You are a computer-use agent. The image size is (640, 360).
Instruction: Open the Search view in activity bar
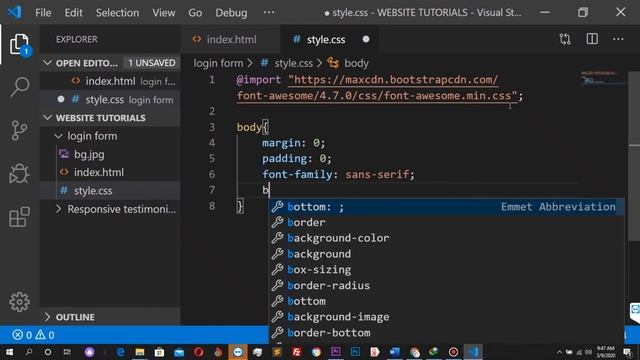pyautogui.click(x=19, y=87)
